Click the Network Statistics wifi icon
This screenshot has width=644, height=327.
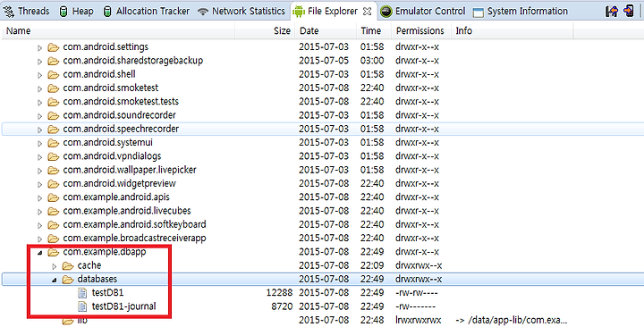203,12
